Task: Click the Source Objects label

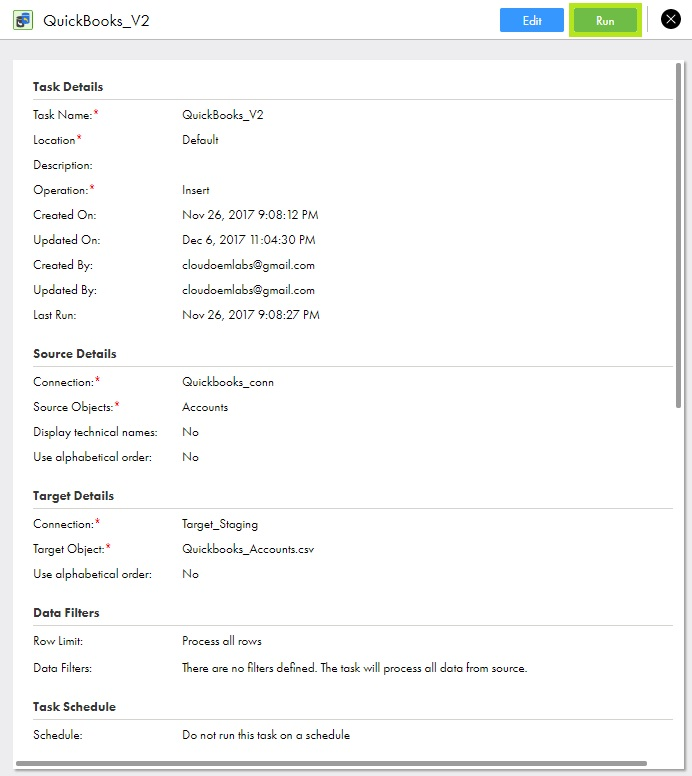Action: [73, 407]
